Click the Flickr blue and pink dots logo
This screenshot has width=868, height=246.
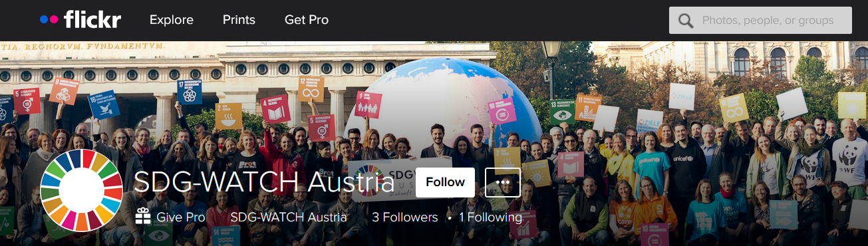click(49, 20)
